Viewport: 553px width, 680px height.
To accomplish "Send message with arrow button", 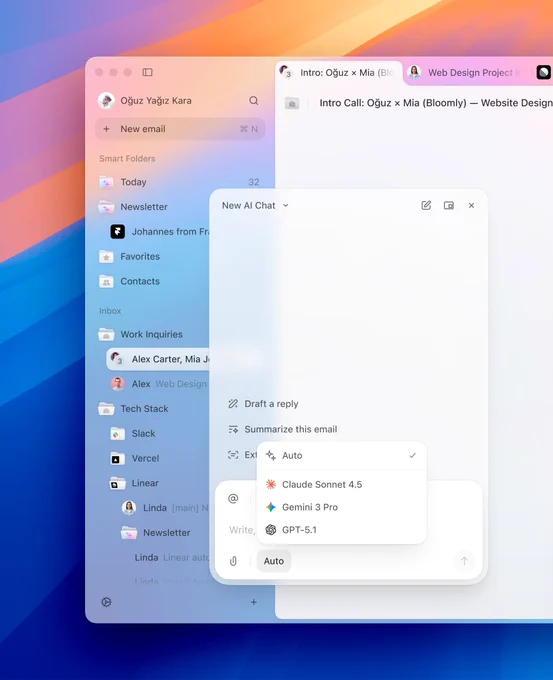I will pos(464,561).
